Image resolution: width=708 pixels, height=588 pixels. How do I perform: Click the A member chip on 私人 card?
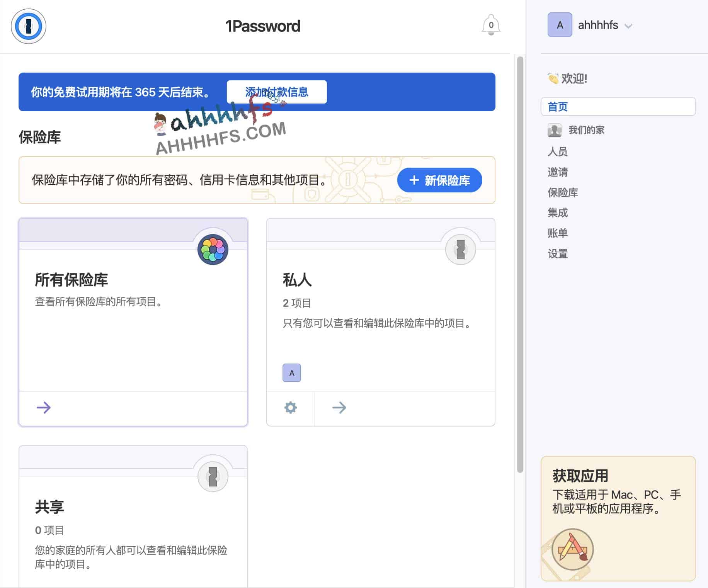click(292, 372)
